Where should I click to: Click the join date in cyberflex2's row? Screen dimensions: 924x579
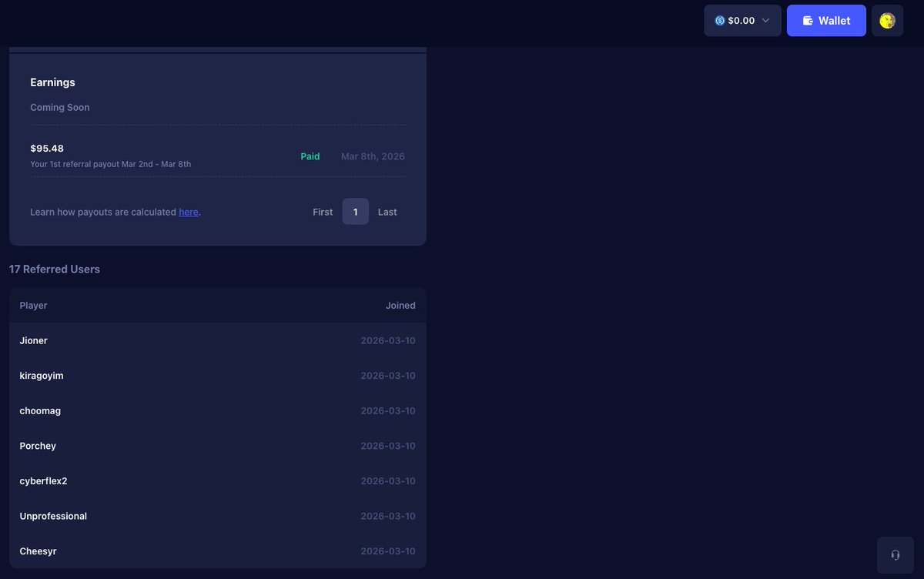pyautogui.click(x=388, y=480)
